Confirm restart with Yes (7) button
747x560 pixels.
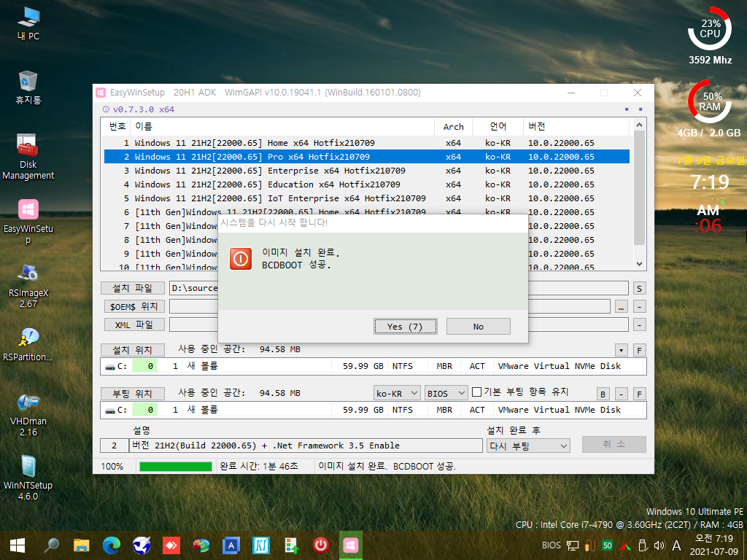click(405, 327)
